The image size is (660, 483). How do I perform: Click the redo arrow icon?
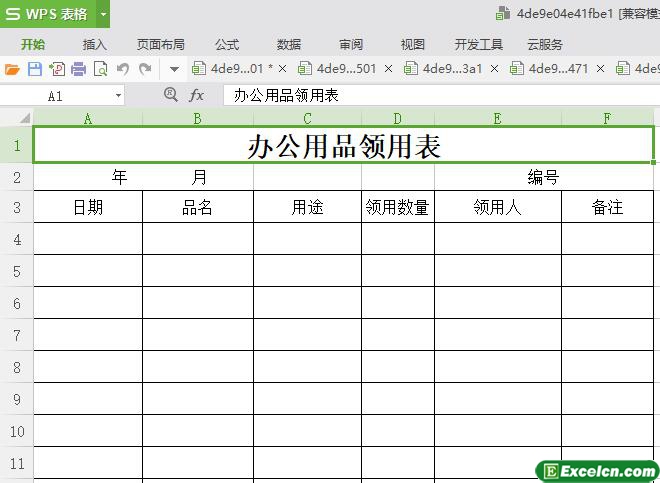point(145,69)
